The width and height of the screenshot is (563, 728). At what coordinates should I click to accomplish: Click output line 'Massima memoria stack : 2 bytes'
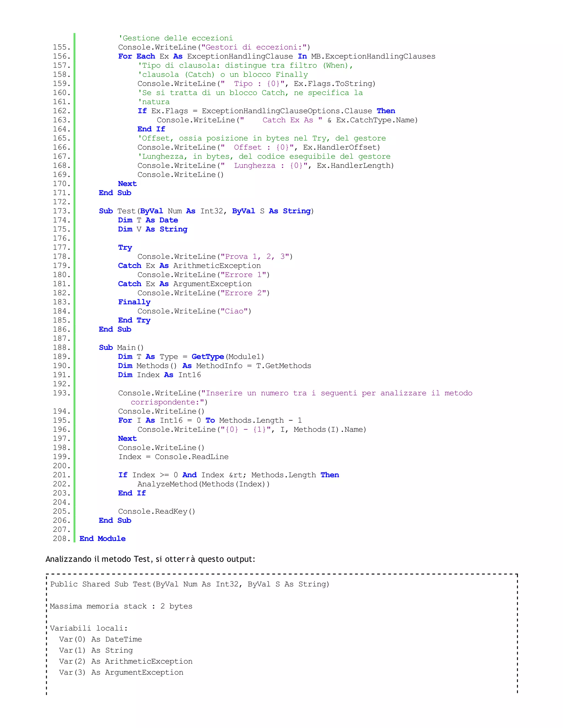pos(121,606)
